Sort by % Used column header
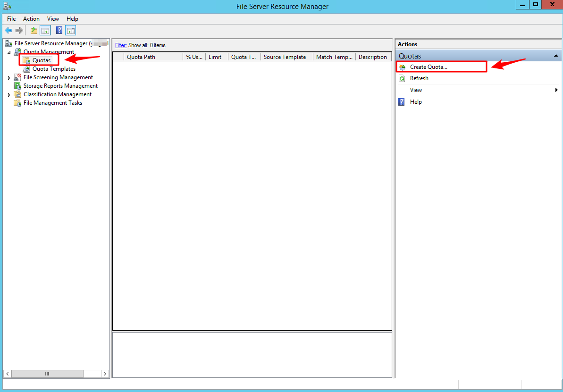The height and width of the screenshot is (392, 563). (194, 57)
